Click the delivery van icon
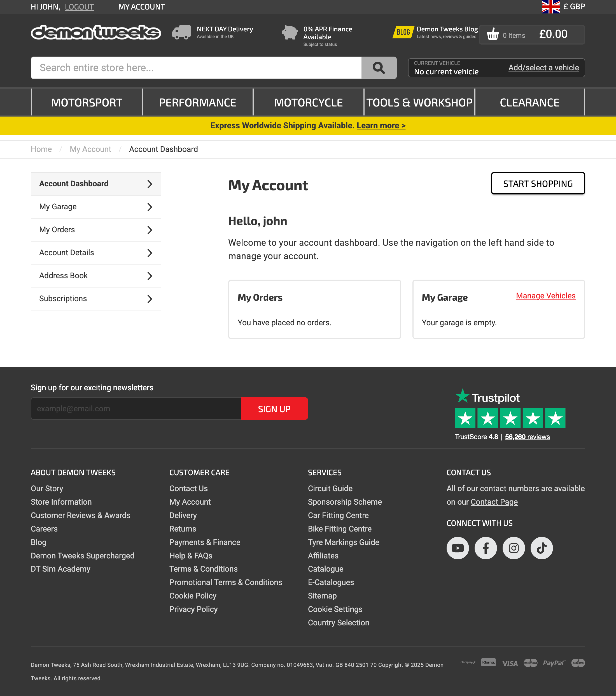The image size is (616, 696). (x=181, y=32)
